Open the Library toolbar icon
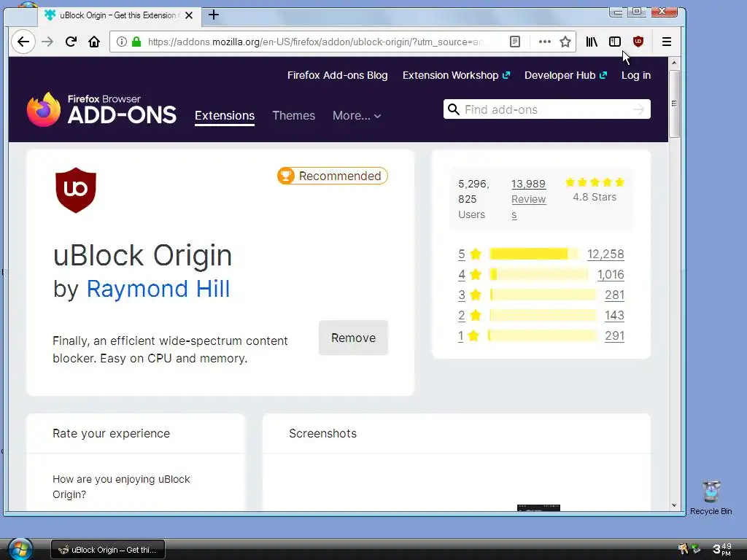 592,42
